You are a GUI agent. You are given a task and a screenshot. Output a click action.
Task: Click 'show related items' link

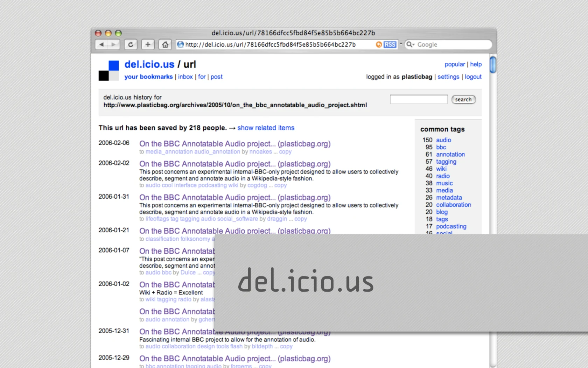click(266, 128)
